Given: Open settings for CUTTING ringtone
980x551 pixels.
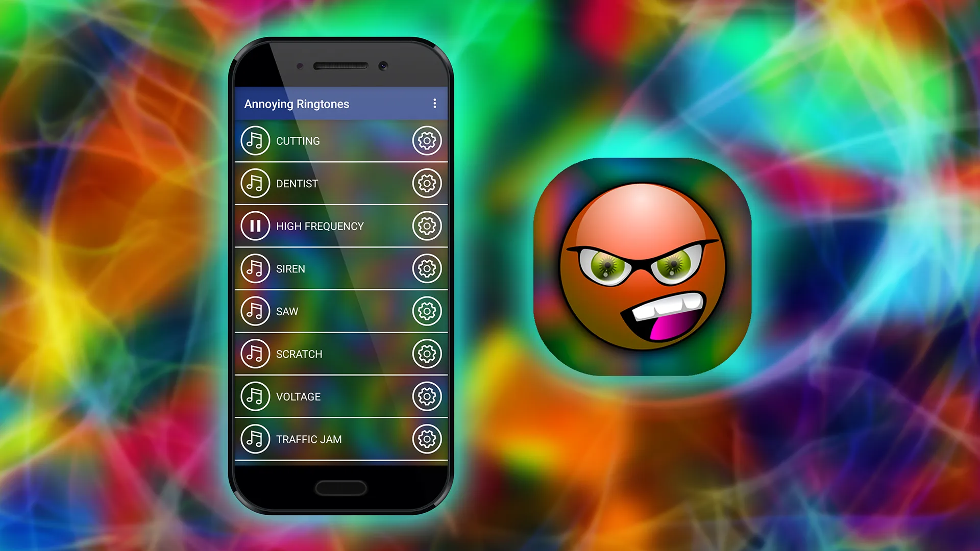Looking at the screenshot, I should click(426, 140).
